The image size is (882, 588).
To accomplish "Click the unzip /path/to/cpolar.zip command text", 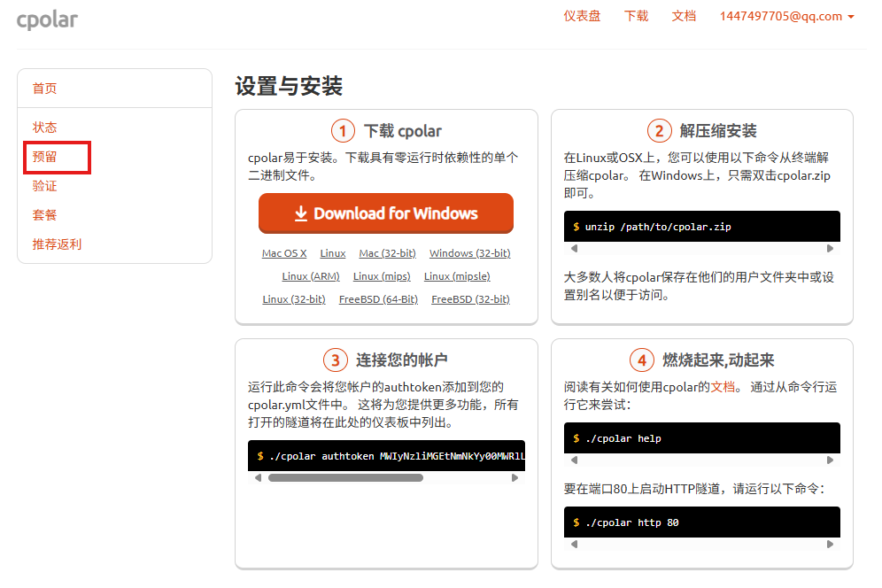I will coord(658,227).
